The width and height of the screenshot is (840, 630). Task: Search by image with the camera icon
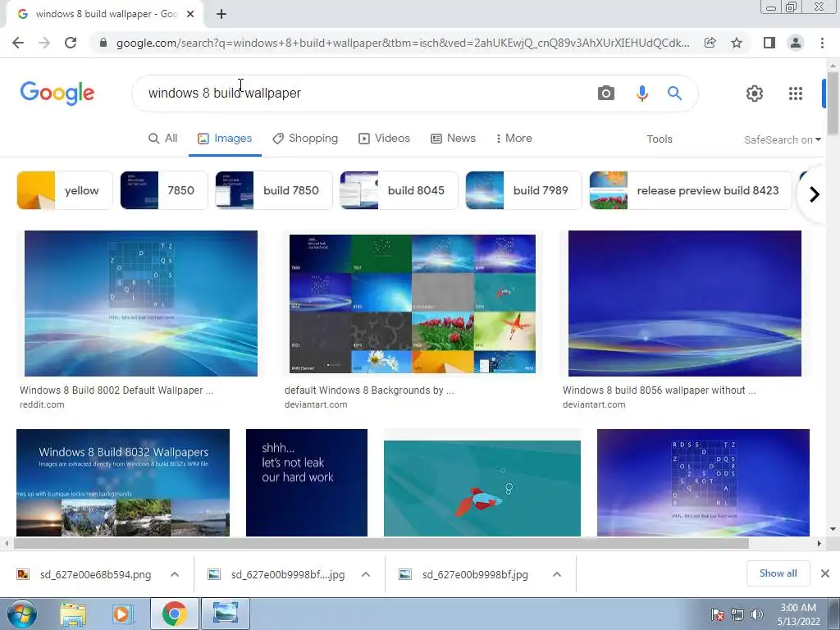point(606,94)
